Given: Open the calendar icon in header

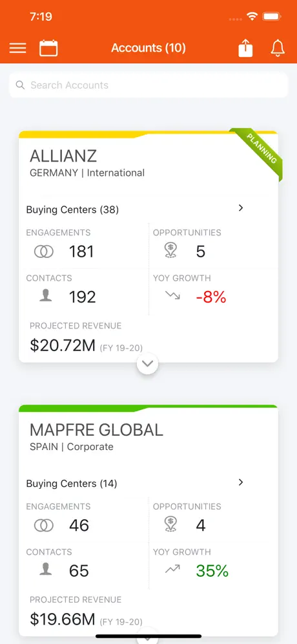Looking at the screenshot, I should 48,48.
